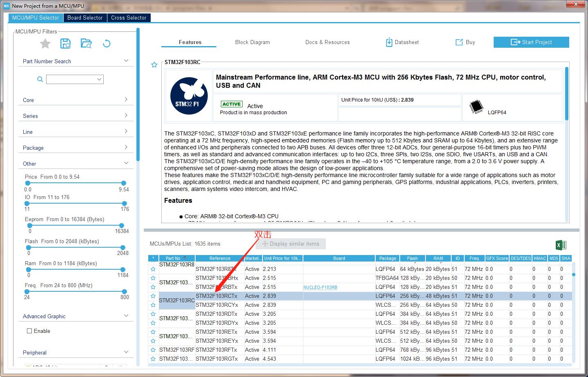Click the IO slider minimum handle
588x377 pixels.
tap(28, 204)
